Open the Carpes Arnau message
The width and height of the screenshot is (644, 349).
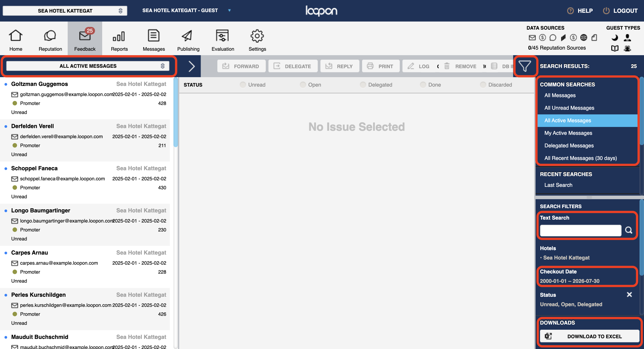point(85,267)
